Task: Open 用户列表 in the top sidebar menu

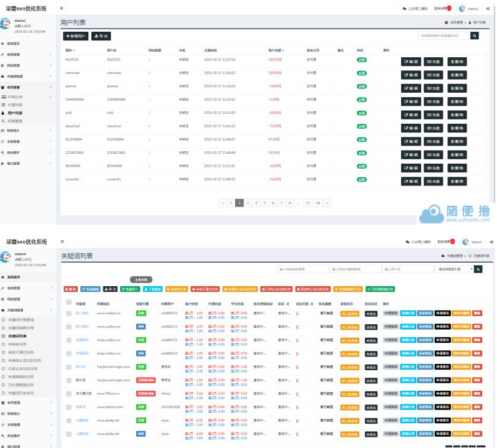Action: coord(15,113)
